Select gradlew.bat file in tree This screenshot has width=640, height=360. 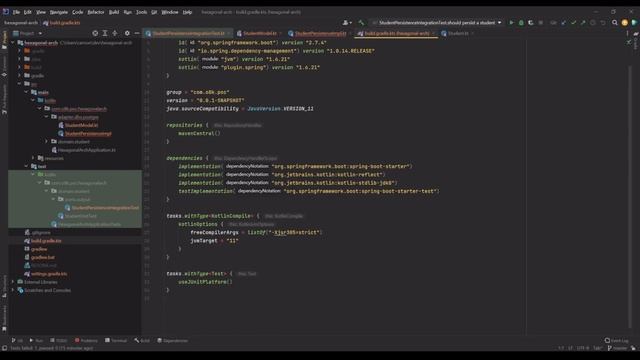click(x=42, y=258)
